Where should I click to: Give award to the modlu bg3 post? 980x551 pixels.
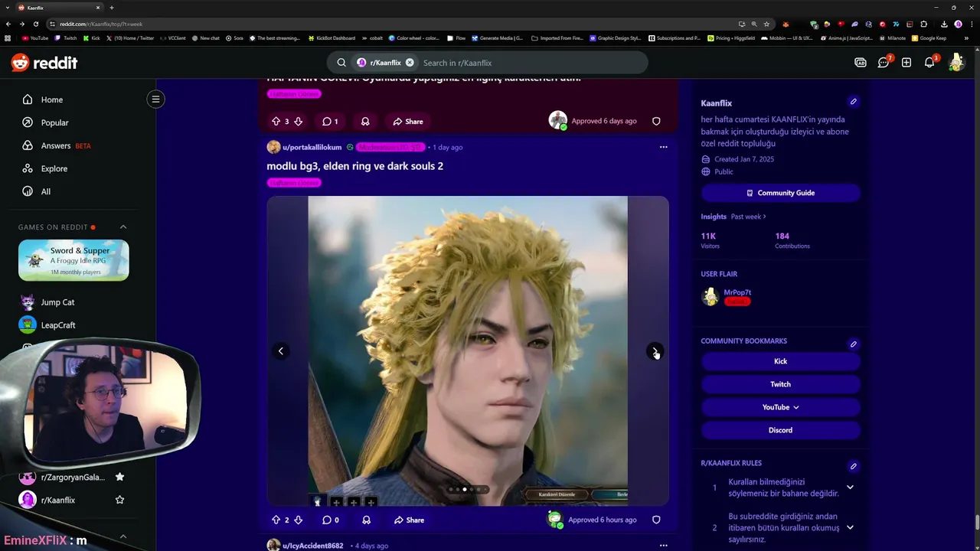(x=366, y=520)
